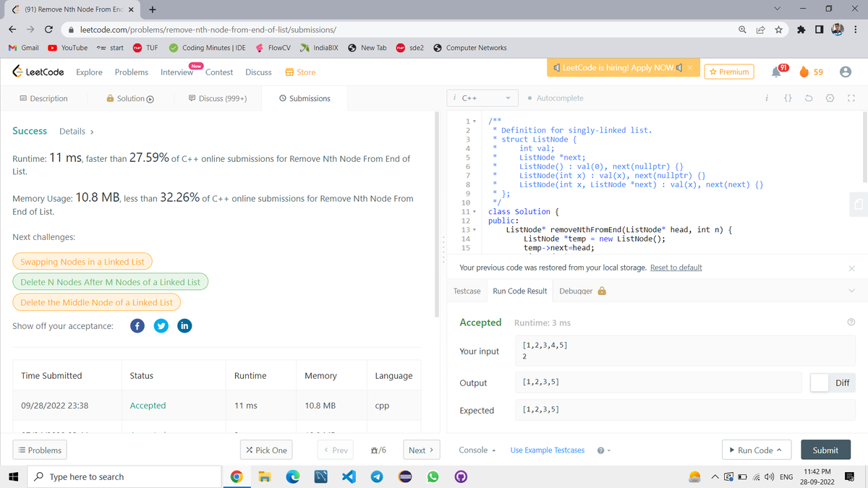Screen dimensions: 868x488
Task: Share acceptance on Twitter icon
Action: [x=161, y=325]
